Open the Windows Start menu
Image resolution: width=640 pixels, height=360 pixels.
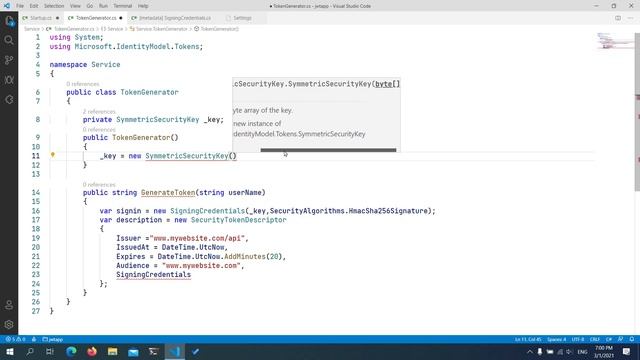(x=10, y=351)
